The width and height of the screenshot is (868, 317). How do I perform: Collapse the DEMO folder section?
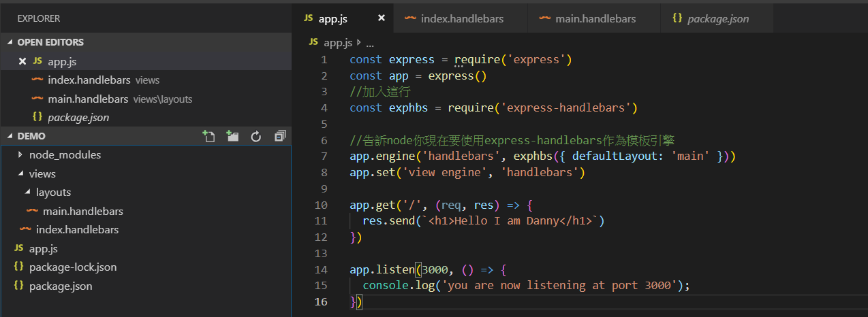[10, 136]
